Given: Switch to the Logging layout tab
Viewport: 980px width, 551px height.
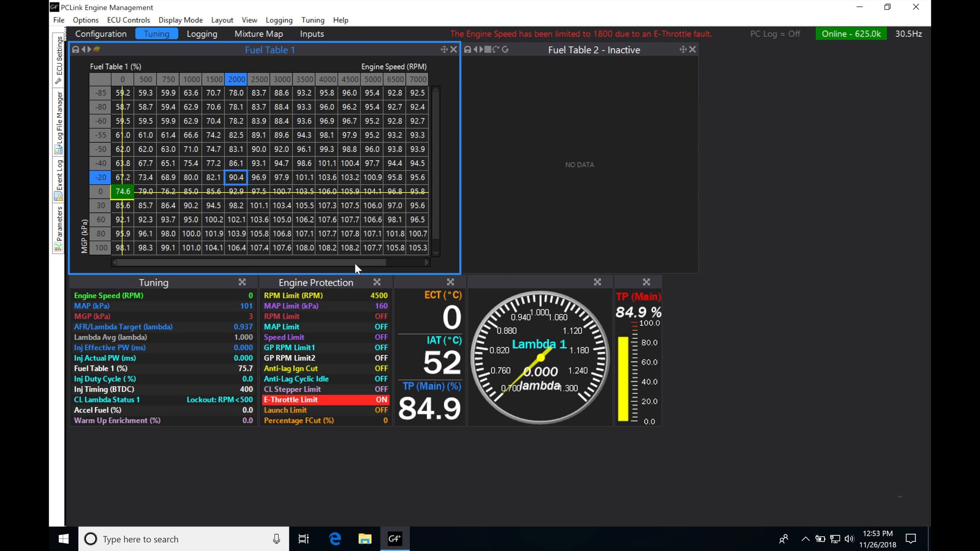Looking at the screenshot, I should [202, 34].
